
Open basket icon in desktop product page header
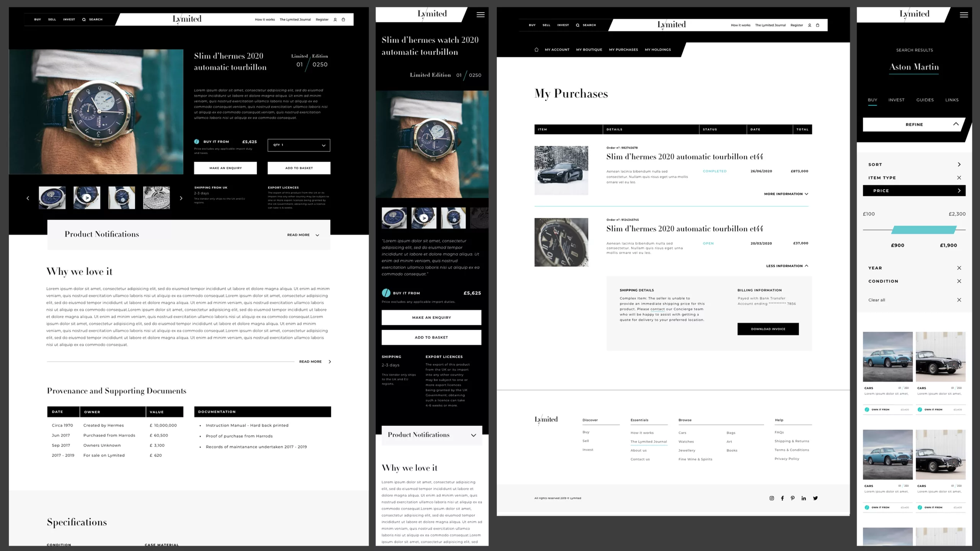pos(343,20)
